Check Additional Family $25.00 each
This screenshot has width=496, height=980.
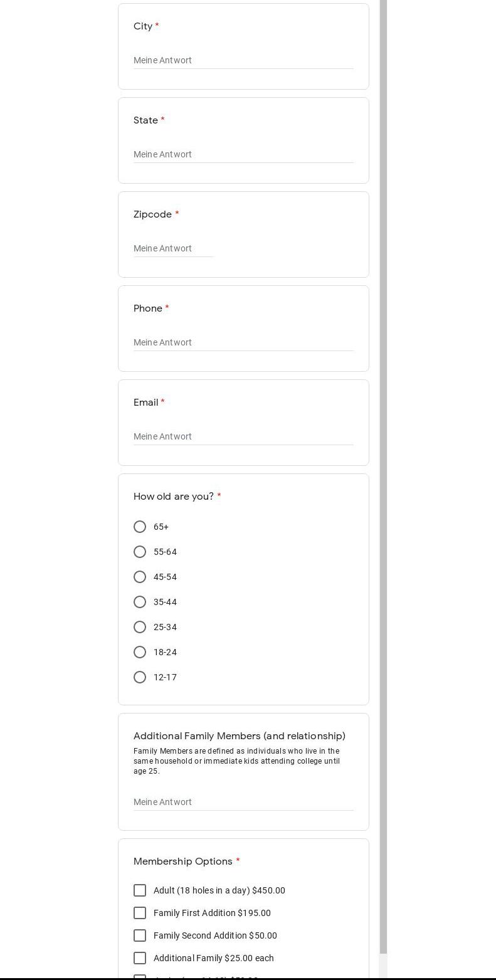coord(140,958)
